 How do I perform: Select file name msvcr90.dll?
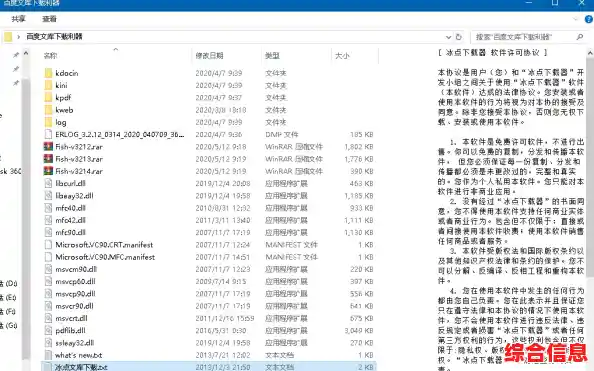[x=74, y=306]
